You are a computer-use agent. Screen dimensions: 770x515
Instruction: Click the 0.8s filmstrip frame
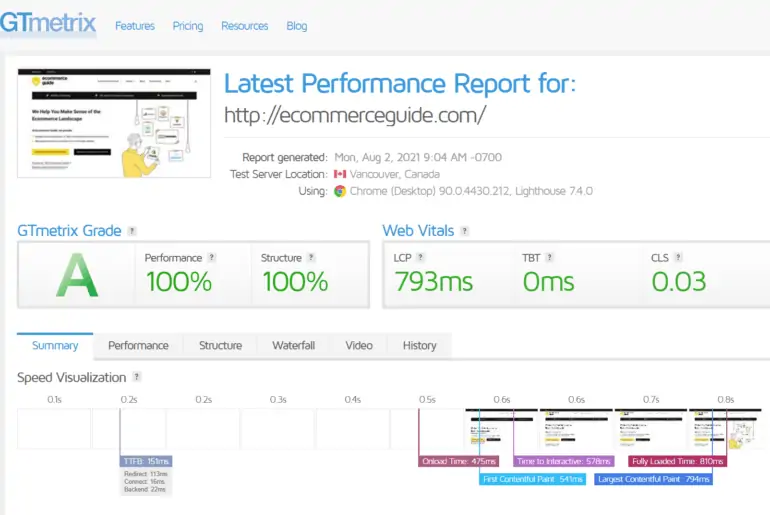pyautogui.click(x=725, y=429)
